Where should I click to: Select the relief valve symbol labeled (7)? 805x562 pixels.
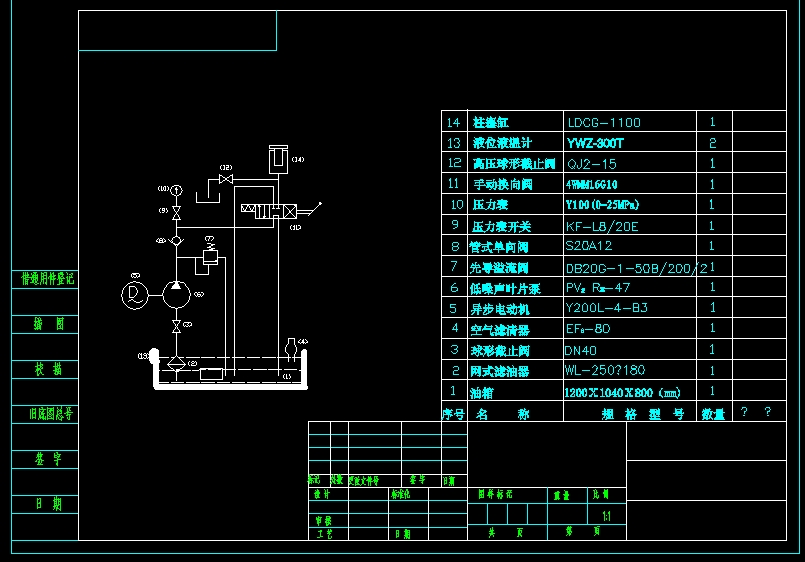point(209,256)
